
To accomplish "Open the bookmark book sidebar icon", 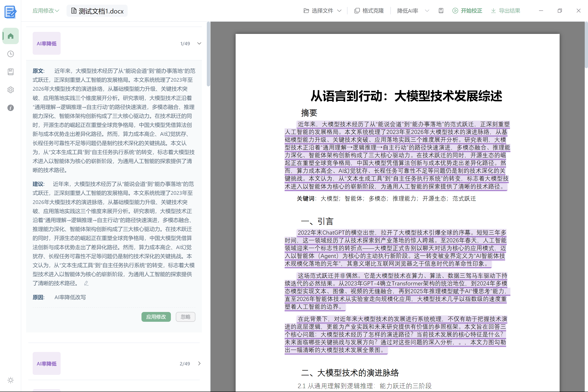I will [x=10, y=72].
